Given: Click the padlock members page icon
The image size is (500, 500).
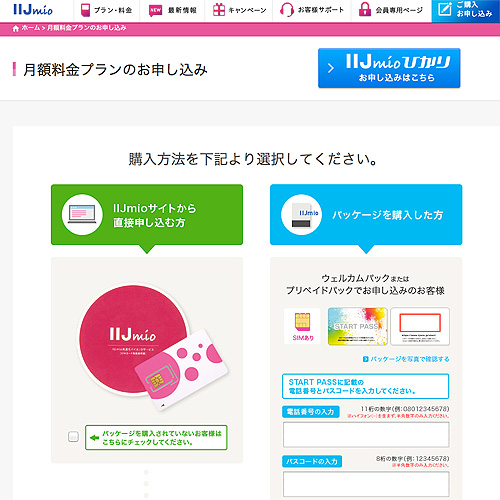Looking at the screenshot, I should tap(365, 10).
